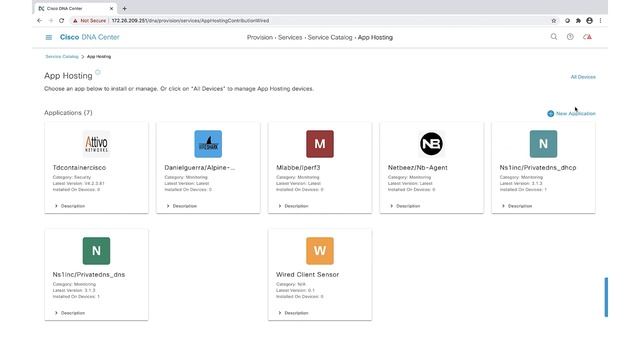Click browser back arrow
Image resolution: width=640 pixels, height=360 pixels.
click(x=40, y=20)
